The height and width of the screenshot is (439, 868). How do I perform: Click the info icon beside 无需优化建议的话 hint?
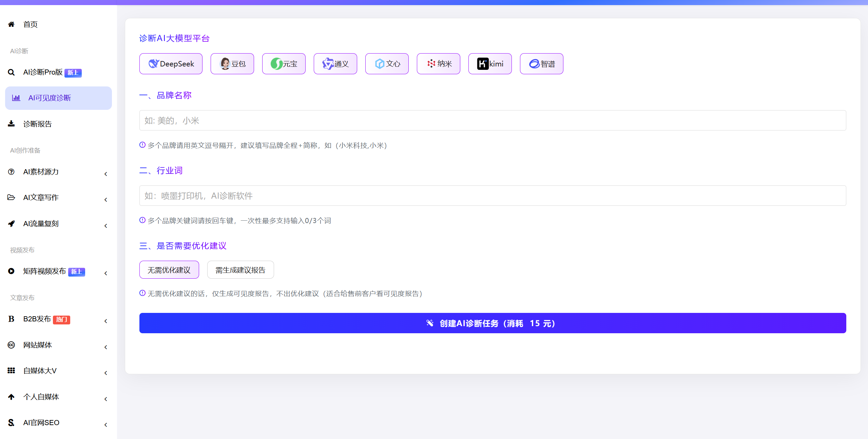coord(142,293)
